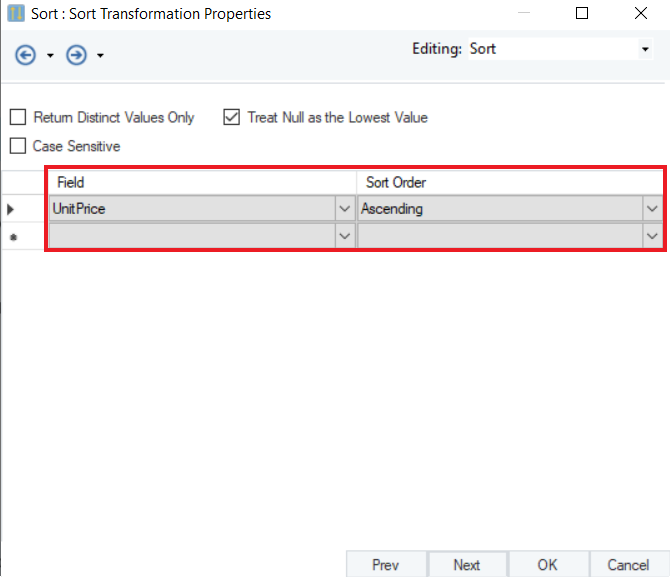Confirm settings with the OK button

pos(547,565)
